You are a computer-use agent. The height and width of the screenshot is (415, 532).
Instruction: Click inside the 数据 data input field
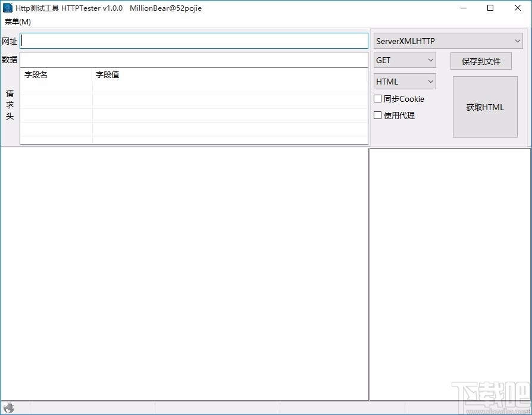click(193, 60)
